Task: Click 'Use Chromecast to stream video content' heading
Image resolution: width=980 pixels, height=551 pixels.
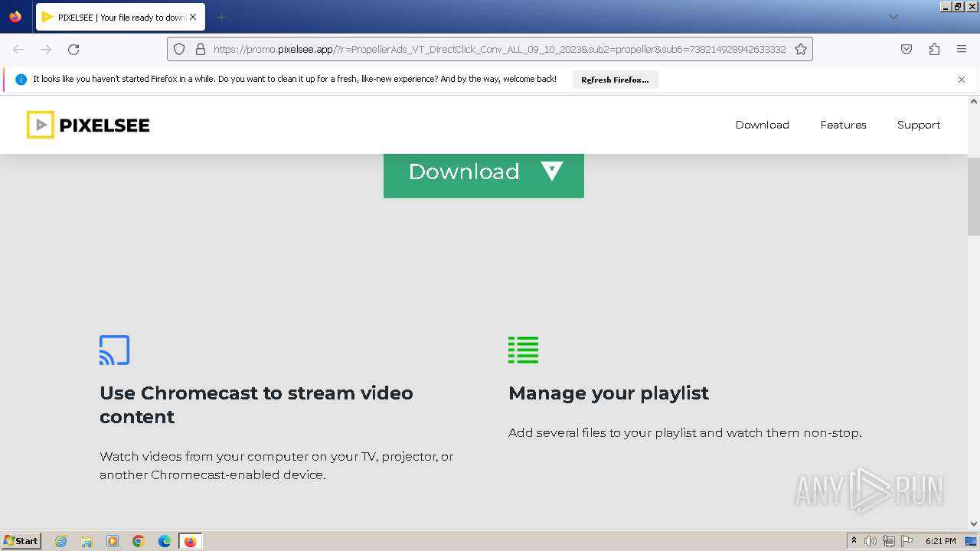Action: [x=256, y=405]
